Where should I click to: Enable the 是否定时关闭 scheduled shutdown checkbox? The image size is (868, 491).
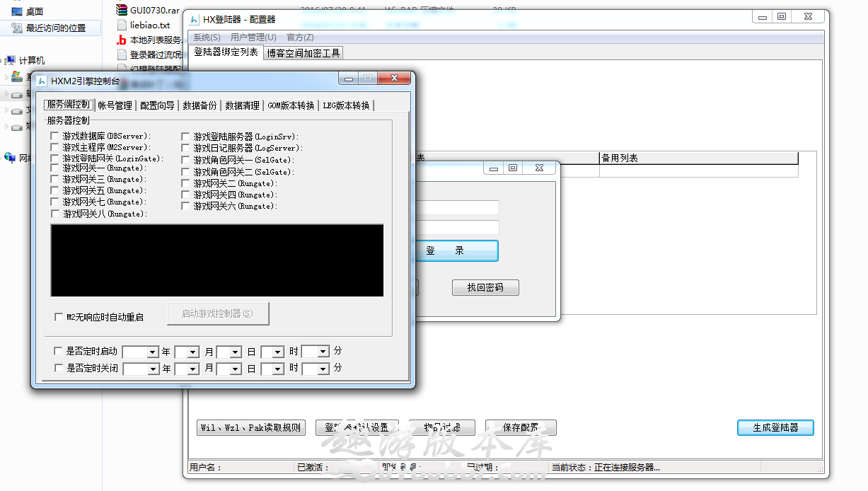point(59,368)
